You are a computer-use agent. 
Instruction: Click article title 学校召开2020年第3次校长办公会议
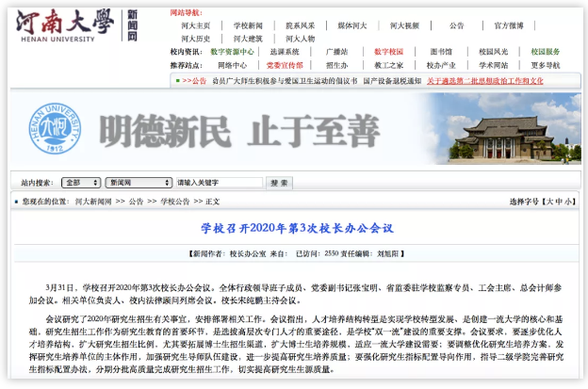[x=297, y=228]
